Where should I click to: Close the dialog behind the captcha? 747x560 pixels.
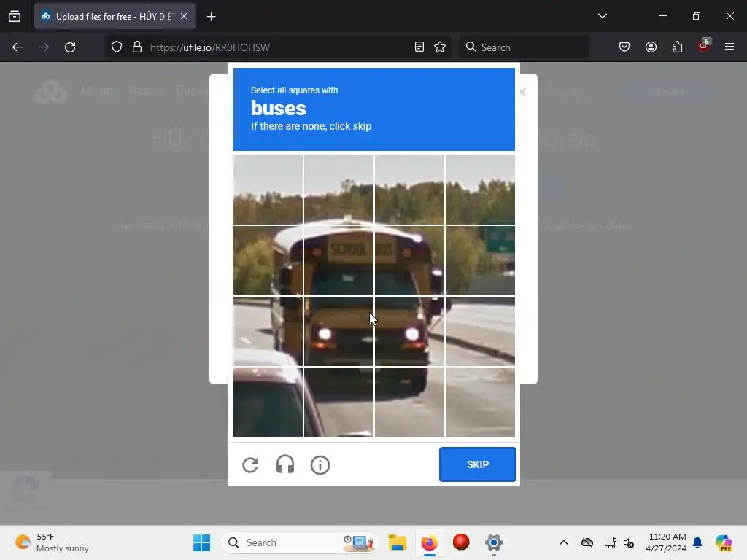[524, 92]
